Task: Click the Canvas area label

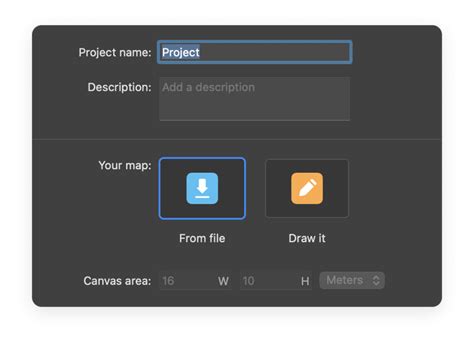Action: [x=117, y=281]
